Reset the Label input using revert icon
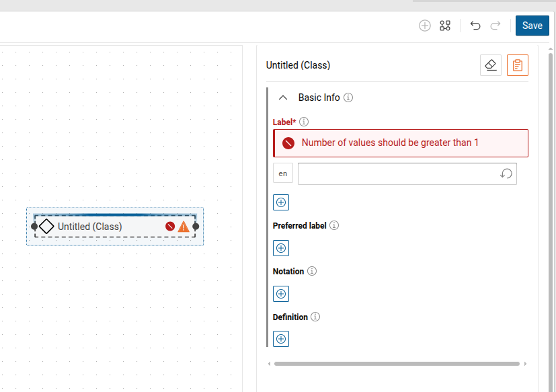 pos(506,173)
